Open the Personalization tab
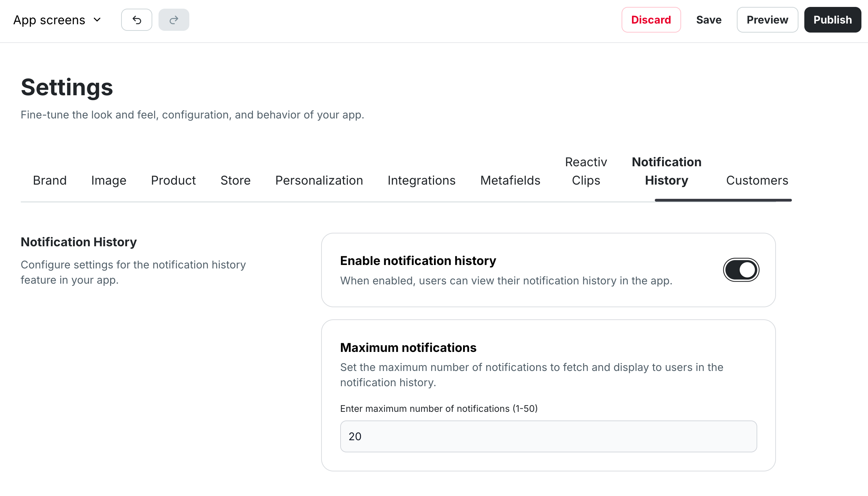 tap(319, 180)
